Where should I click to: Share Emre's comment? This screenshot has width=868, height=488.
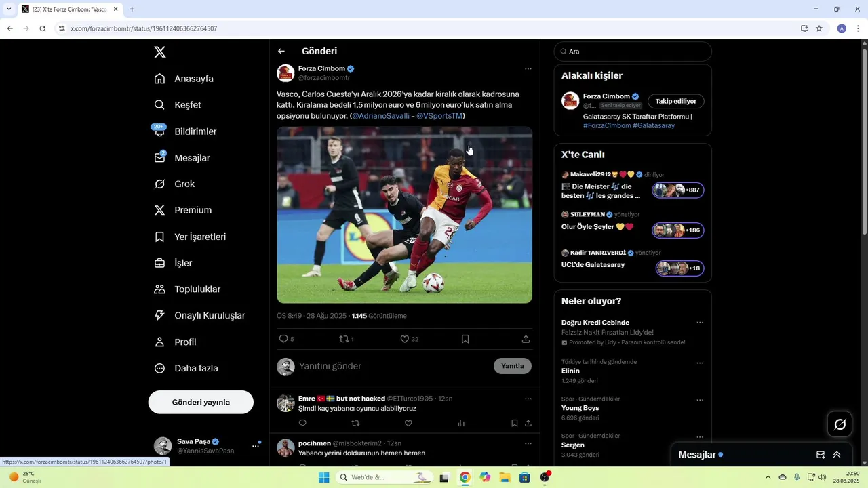click(x=528, y=424)
